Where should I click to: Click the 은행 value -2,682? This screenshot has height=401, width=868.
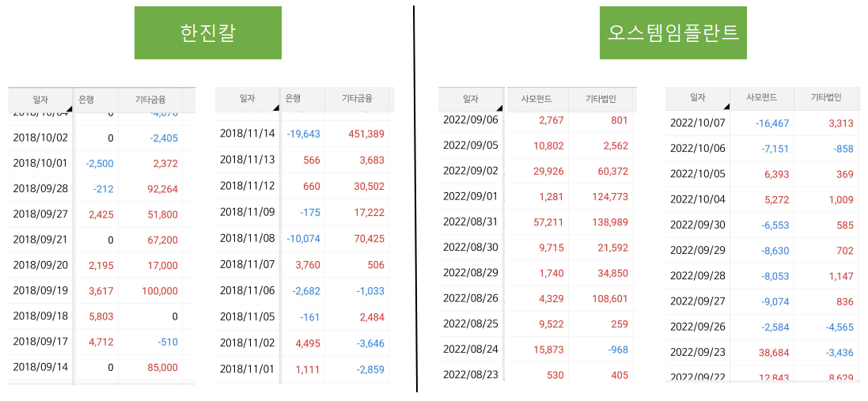point(306,291)
